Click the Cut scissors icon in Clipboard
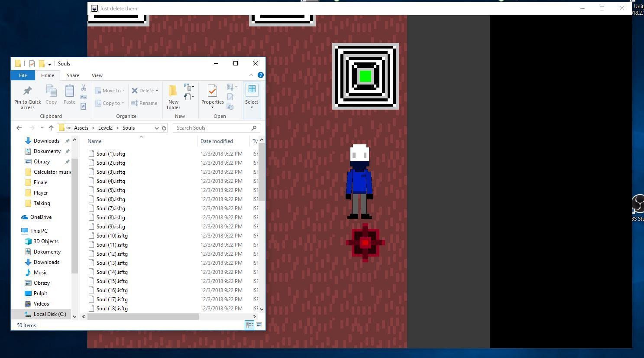Screen dimensions: 644x358 pos(84,88)
